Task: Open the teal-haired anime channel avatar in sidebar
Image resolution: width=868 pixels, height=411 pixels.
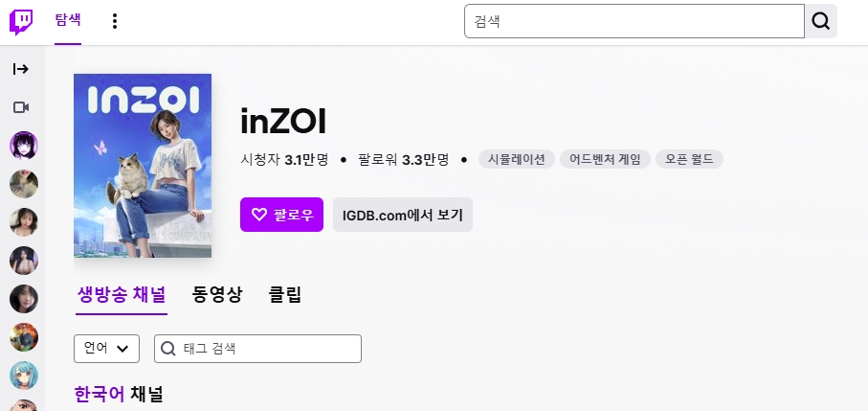Action: point(23,376)
